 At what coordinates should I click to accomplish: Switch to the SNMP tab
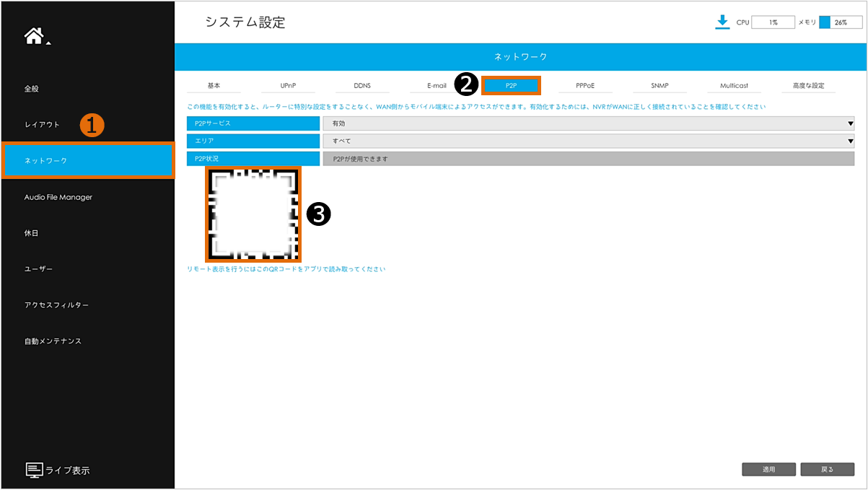click(659, 86)
